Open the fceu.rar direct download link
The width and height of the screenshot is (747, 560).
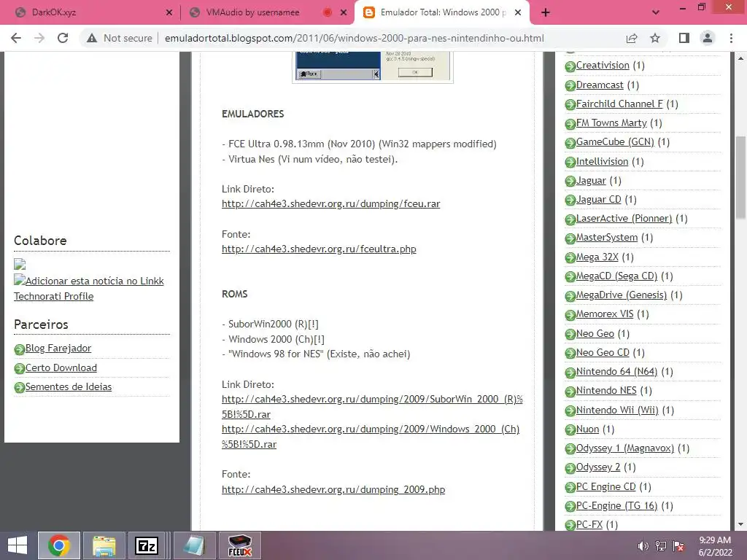(x=330, y=204)
